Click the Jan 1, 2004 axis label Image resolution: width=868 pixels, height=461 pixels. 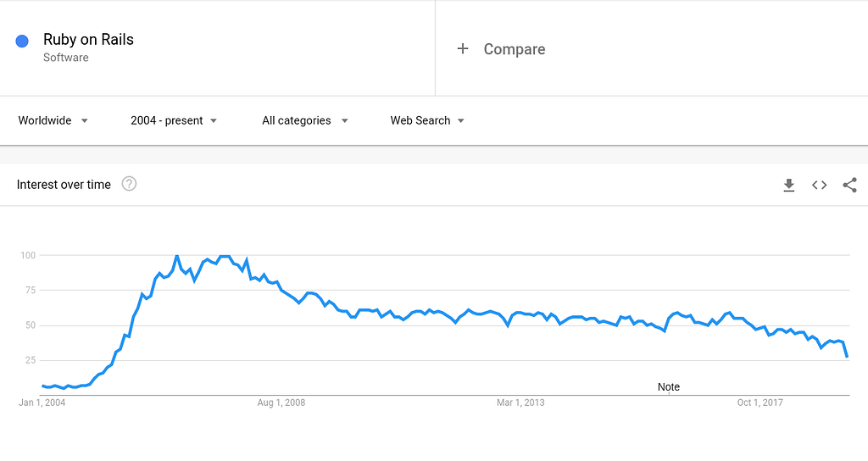coord(42,403)
